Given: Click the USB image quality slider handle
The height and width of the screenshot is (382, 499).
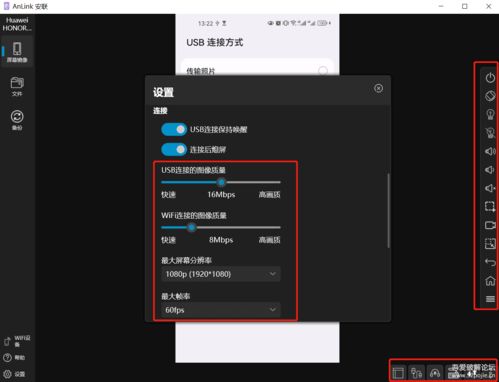Looking at the screenshot, I should click(221, 182).
